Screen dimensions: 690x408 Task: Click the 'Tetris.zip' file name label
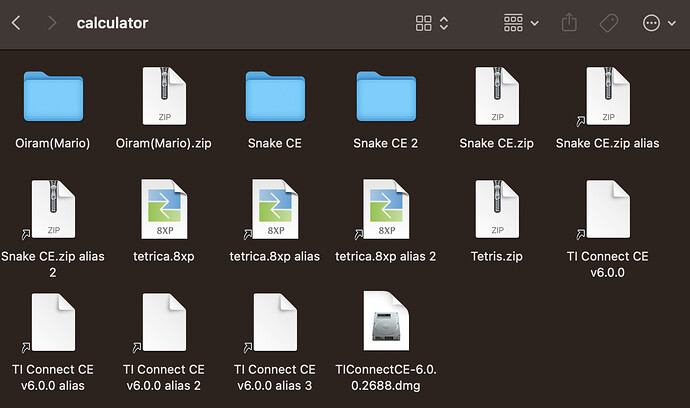pyautogui.click(x=496, y=257)
